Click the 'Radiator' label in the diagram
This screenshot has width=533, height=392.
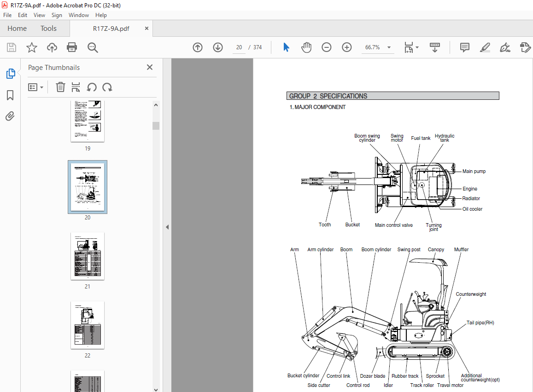(x=471, y=199)
